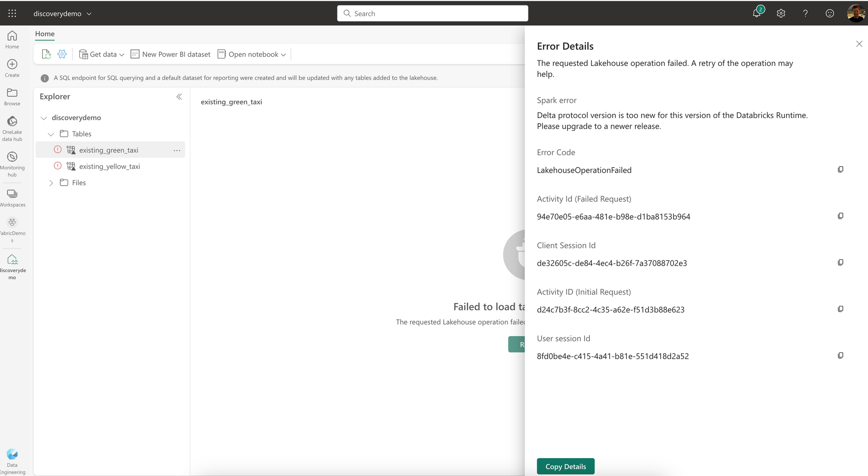
Task: Copy the Activity Id (Failed Request) value
Action: pyautogui.click(x=840, y=216)
